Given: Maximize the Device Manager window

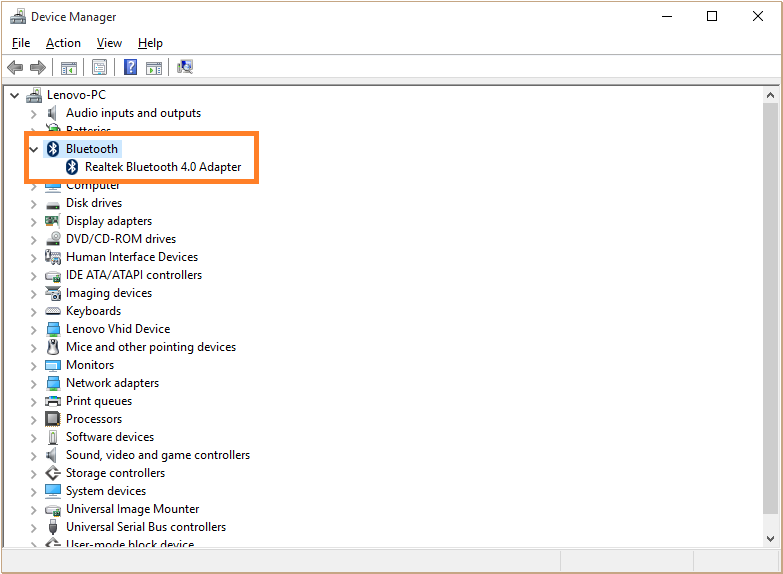Looking at the screenshot, I should click(x=712, y=16).
